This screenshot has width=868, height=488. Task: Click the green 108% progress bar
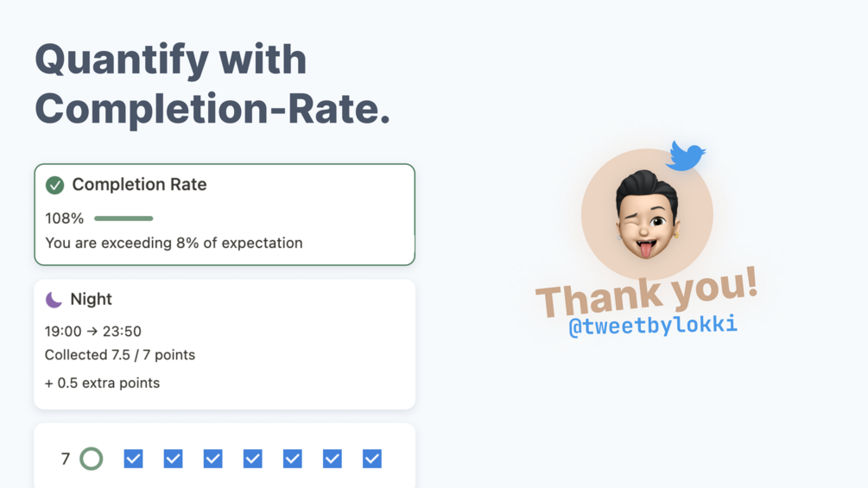coord(124,219)
